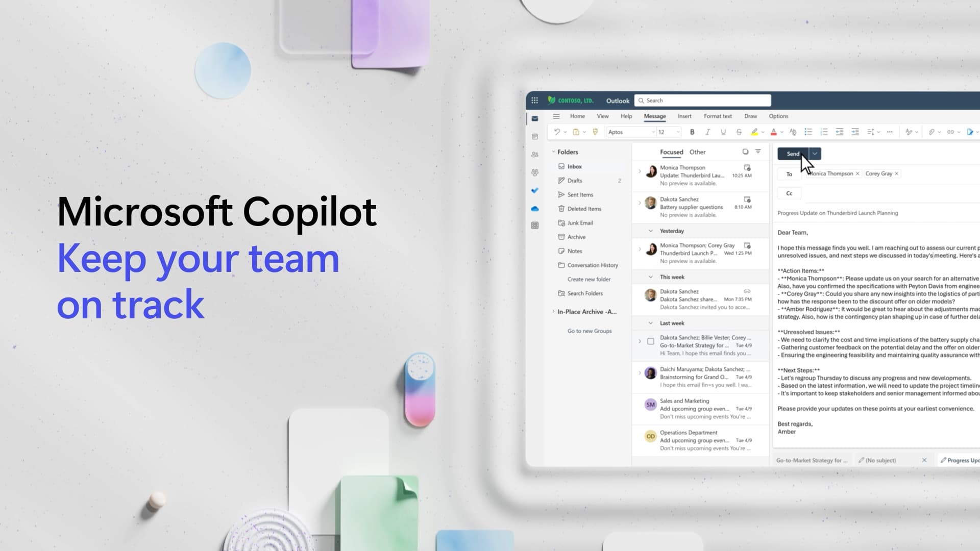Click the Search emails input field
The width and height of the screenshot is (980, 551).
point(702,100)
